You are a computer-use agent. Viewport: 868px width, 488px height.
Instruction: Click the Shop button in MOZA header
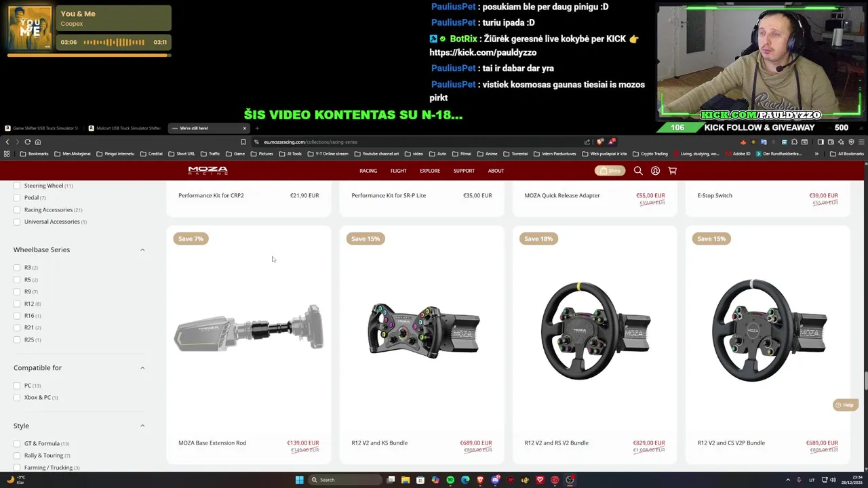click(x=610, y=171)
